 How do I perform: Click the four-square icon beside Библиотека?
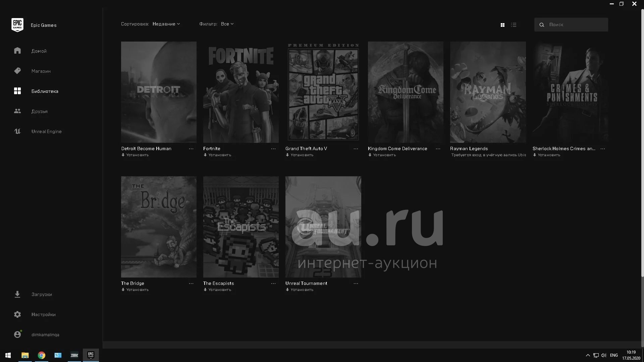tap(17, 91)
